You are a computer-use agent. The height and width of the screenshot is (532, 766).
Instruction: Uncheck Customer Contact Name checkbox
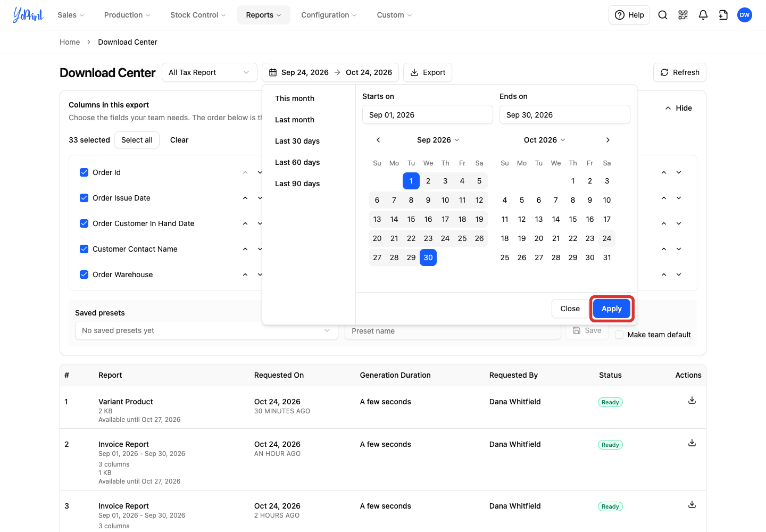(x=84, y=249)
